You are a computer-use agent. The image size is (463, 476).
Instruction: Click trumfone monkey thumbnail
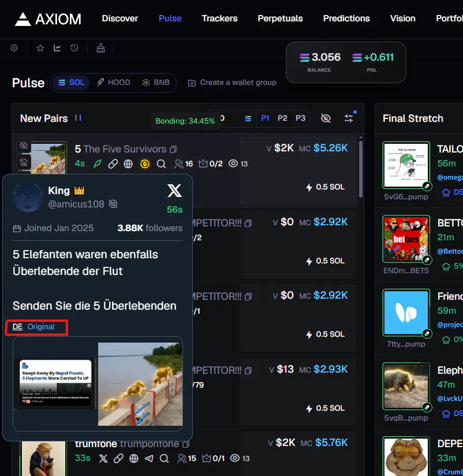pyautogui.click(x=43, y=459)
